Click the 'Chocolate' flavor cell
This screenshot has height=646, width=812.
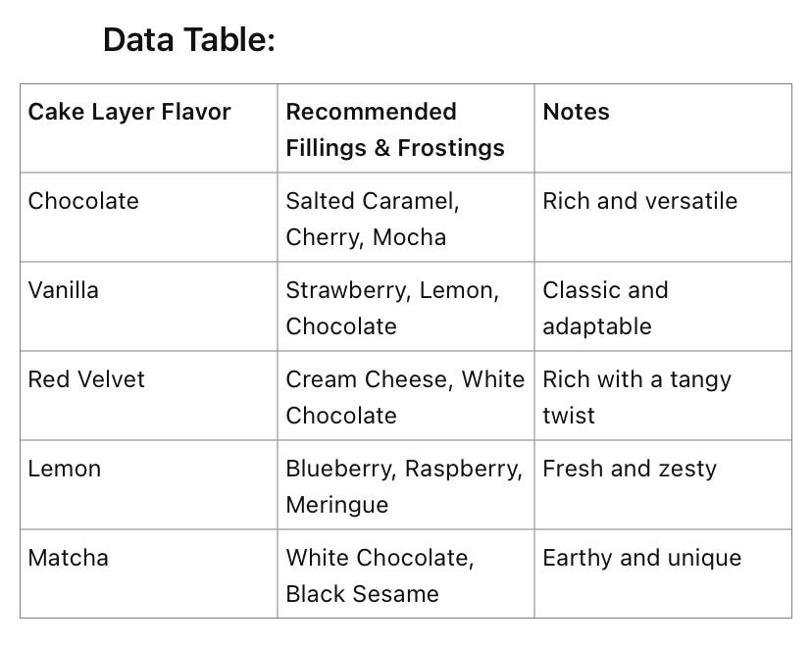click(x=83, y=201)
